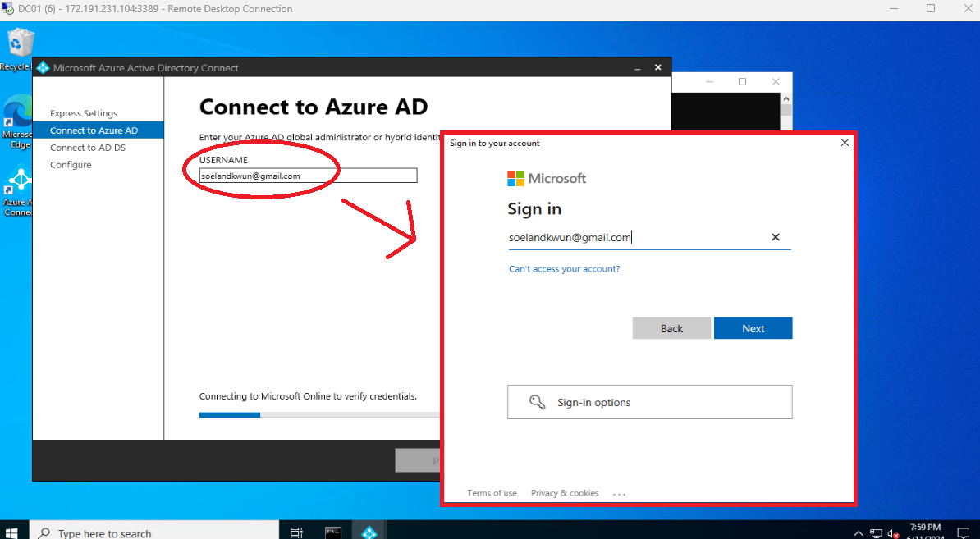Select Connect to AD DS step
This screenshot has width=980, height=539.
(88, 148)
